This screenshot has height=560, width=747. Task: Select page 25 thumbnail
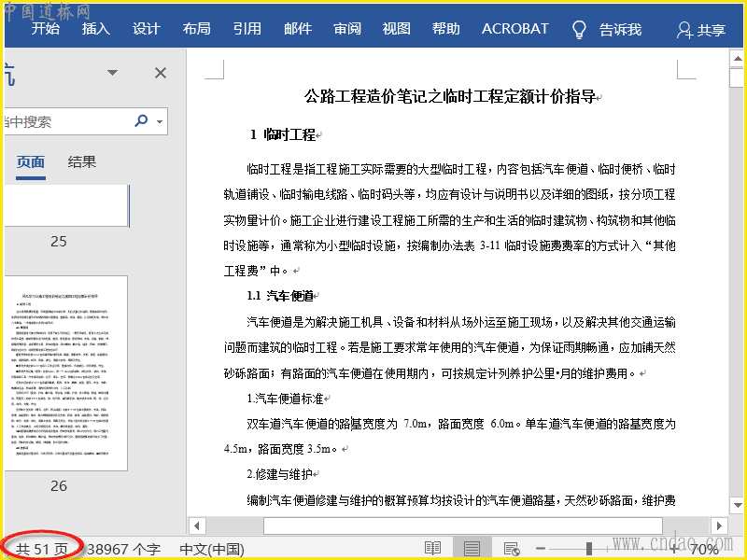[x=66, y=205]
